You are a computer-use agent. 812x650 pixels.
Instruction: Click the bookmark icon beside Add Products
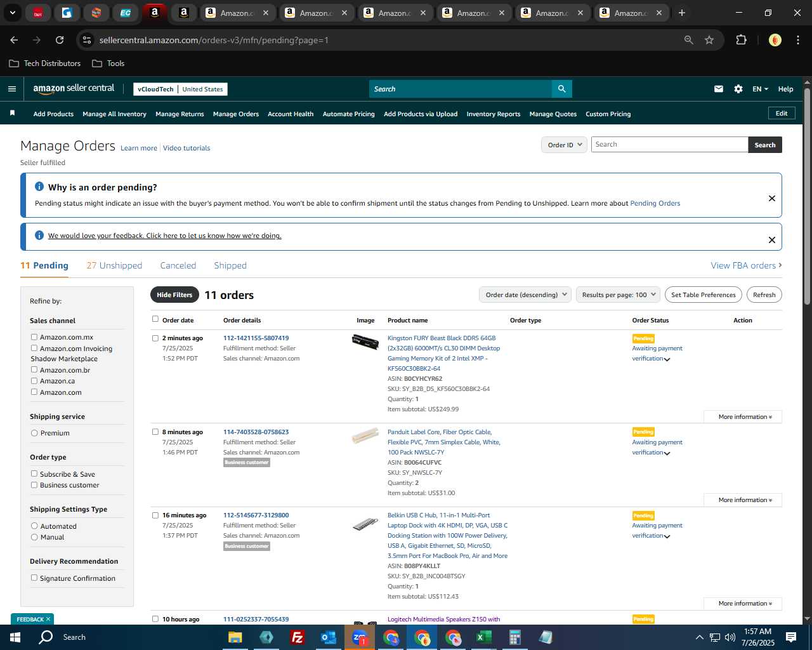[12, 114]
